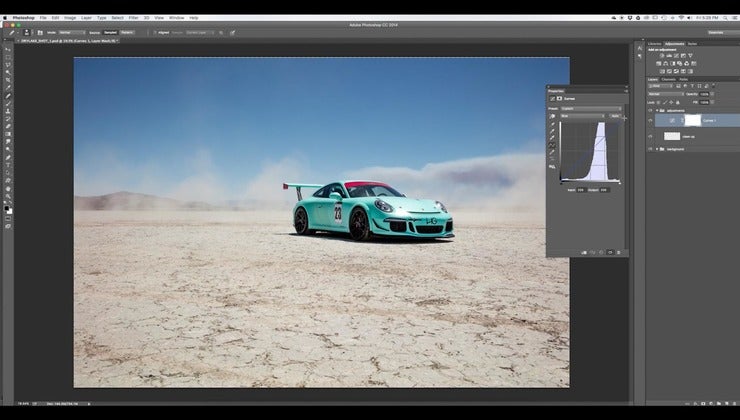Select the Curves 1 layer mask thumbnail

tap(693, 120)
